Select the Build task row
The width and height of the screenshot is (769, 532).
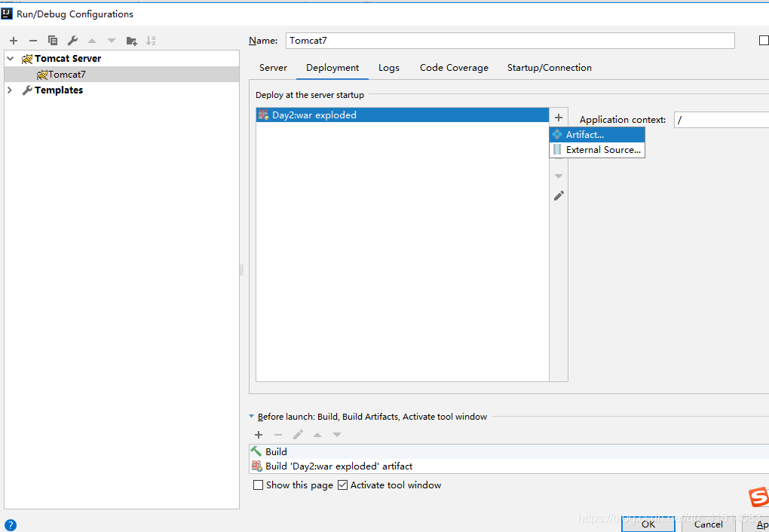pyautogui.click(x=509, y=451)
